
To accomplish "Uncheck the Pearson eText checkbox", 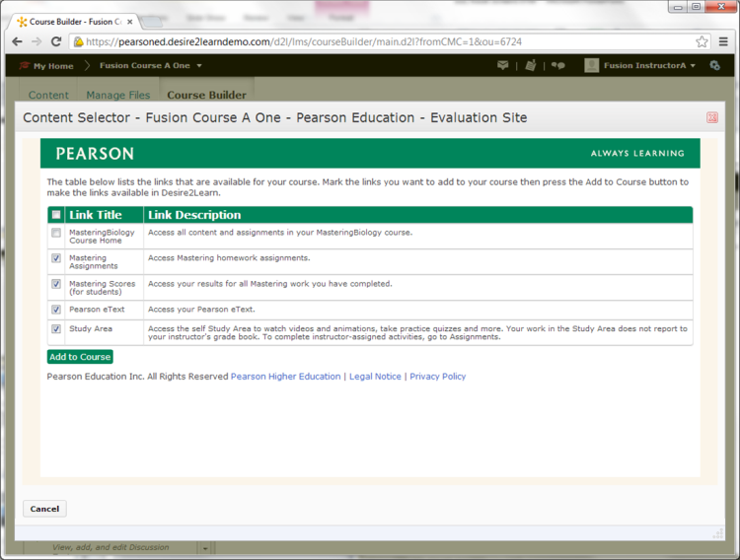I will click(x=56, y=310).
